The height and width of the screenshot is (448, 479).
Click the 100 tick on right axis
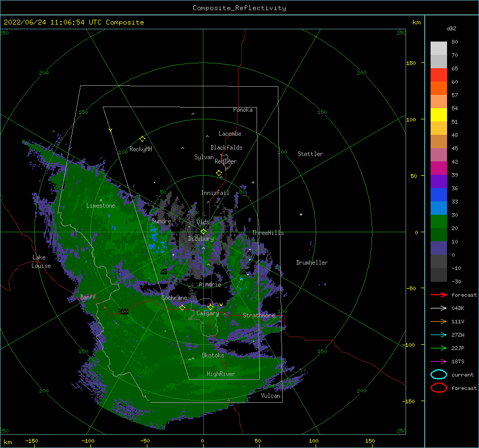[411, 119]
